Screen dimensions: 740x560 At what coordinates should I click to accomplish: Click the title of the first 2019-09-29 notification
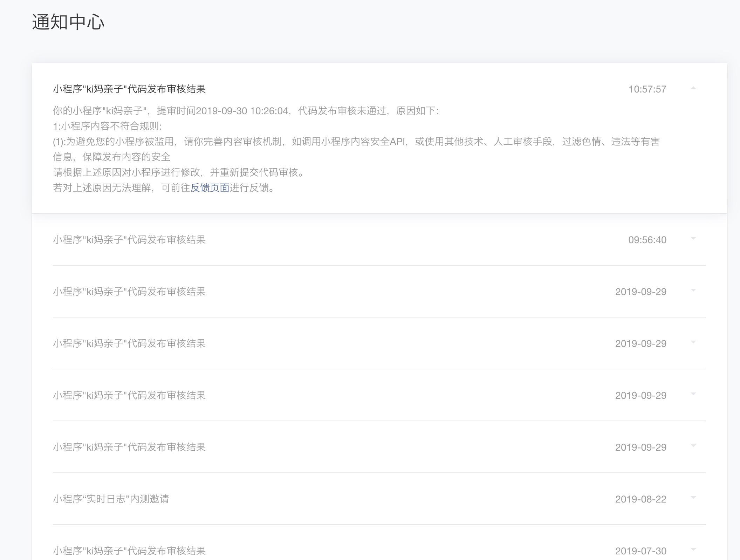[x=129, y=292]
